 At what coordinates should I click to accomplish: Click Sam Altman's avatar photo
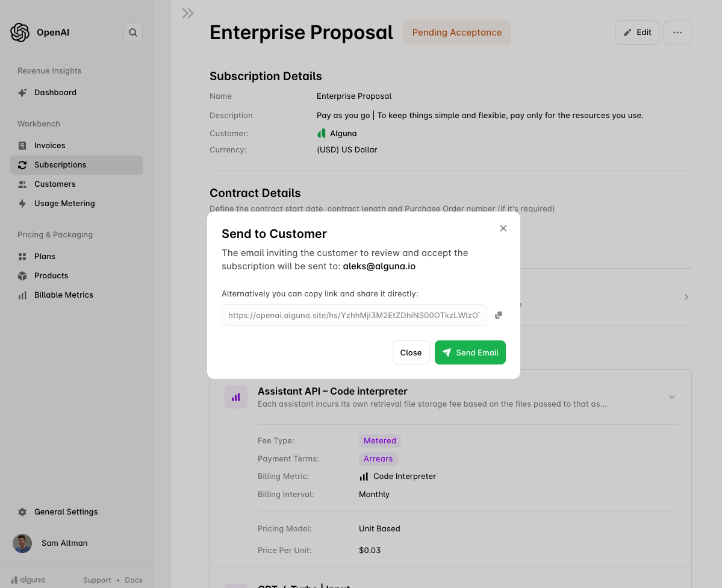click(x=22, y=544)
